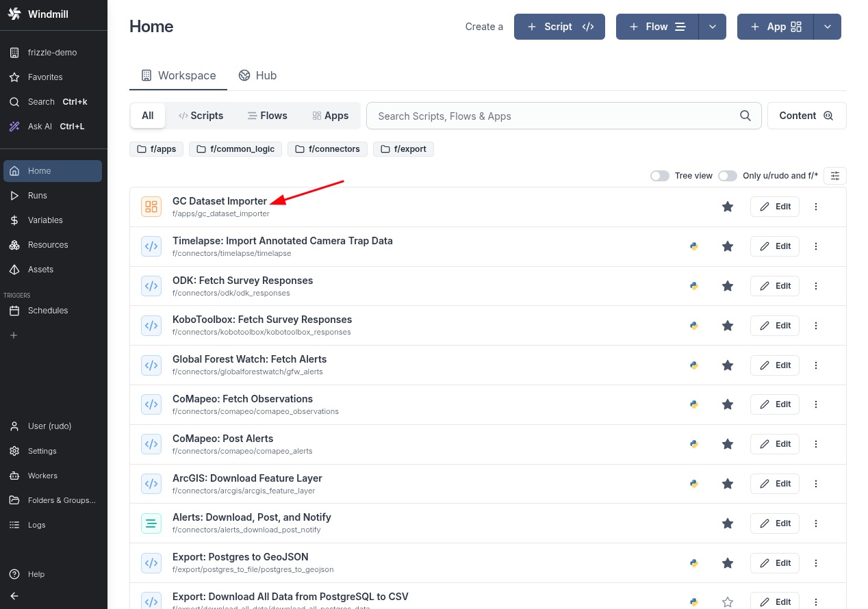Select Variables in the sidebar
This screenshot has width=868, height=609.
click(45, 220)
